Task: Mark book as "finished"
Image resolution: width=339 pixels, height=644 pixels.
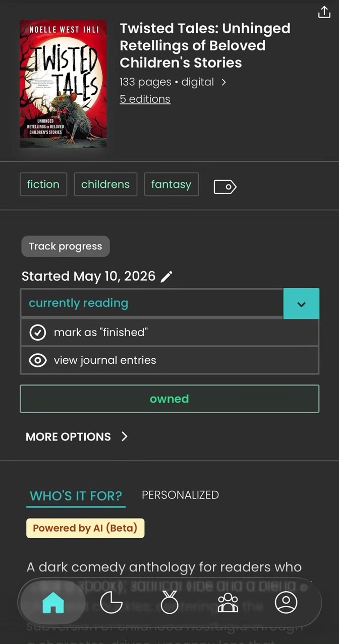Action: tap(169, 333)
